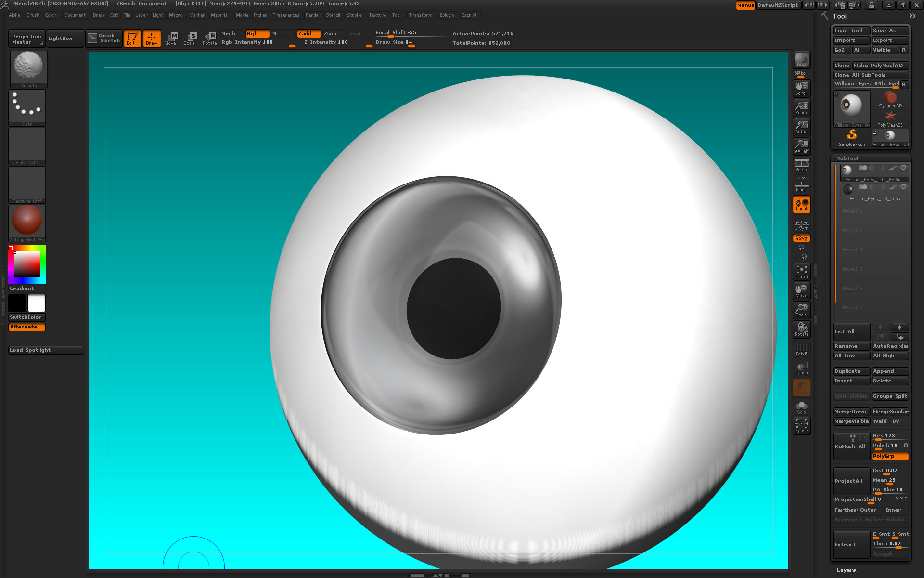Toggle Zadd sculpting mode off
The image size is (924, 578).
pyautogui.click(x=308, y=33)
